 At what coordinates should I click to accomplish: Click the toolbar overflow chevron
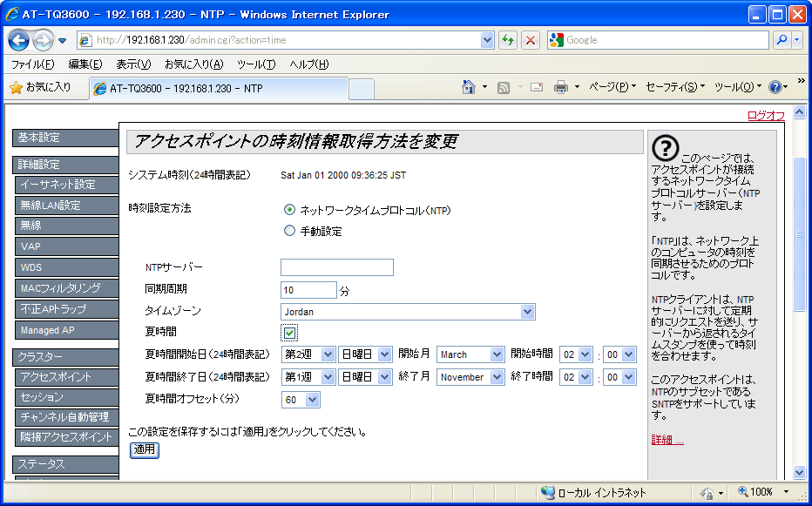(802, 80)
